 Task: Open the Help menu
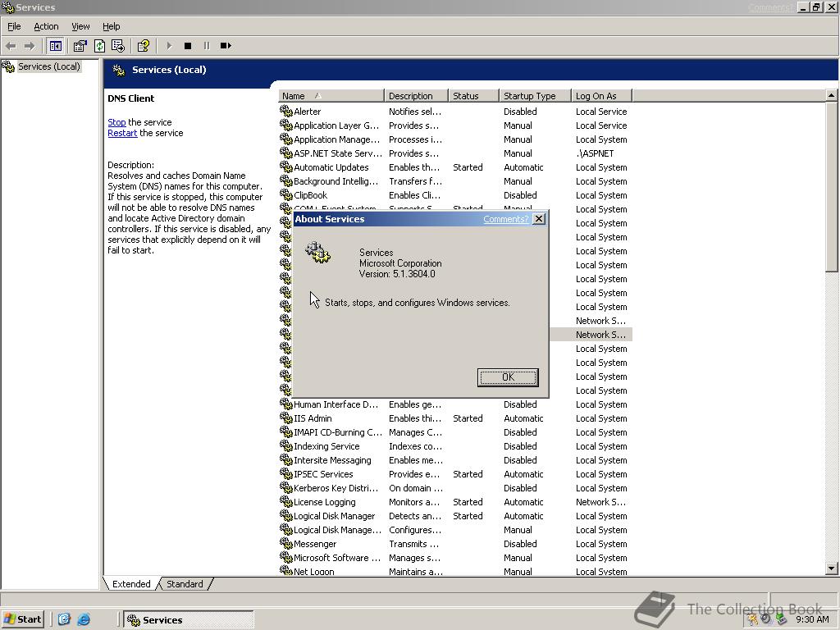(x=111, y=26)
